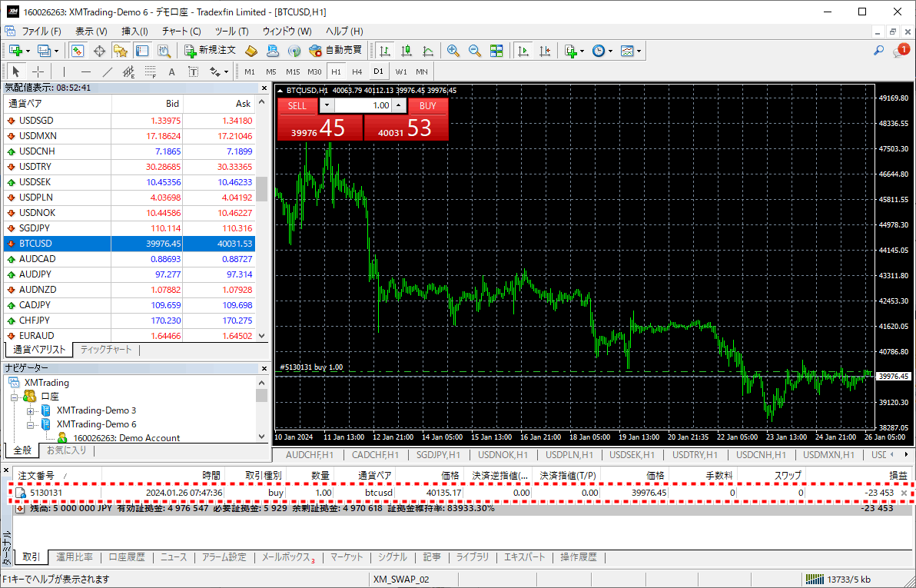The width and height of the screenshot is (916, 588).
Task: Click the zoom in chart icon
Action: [453, 51]
